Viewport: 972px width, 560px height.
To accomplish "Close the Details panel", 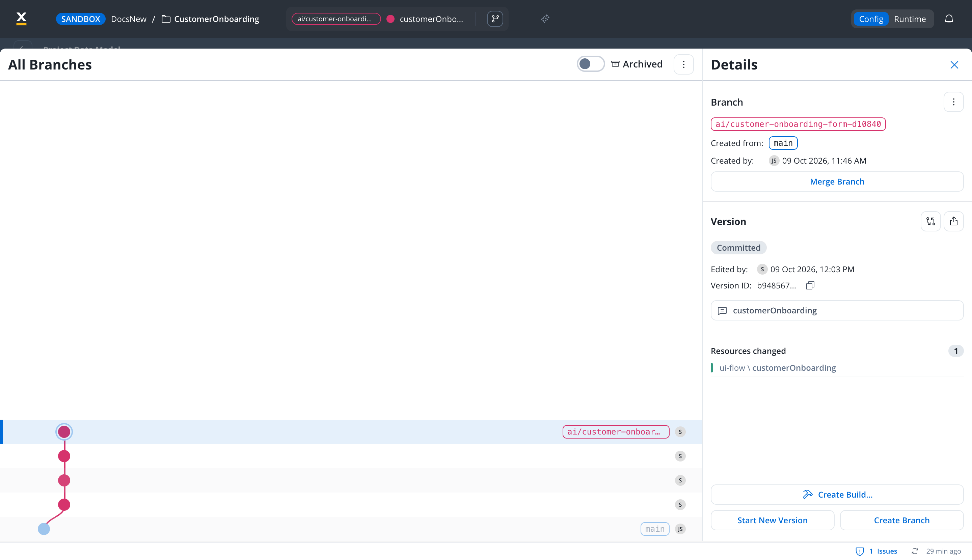I will pos(954,65).
